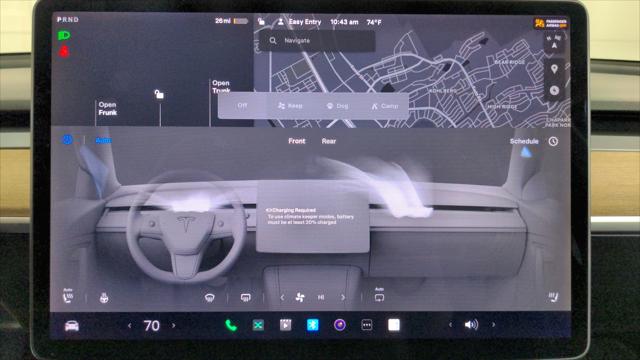Tap the rear window defrost icon
The height and width of the screenshot is (360, 640).
click(245, 298)
